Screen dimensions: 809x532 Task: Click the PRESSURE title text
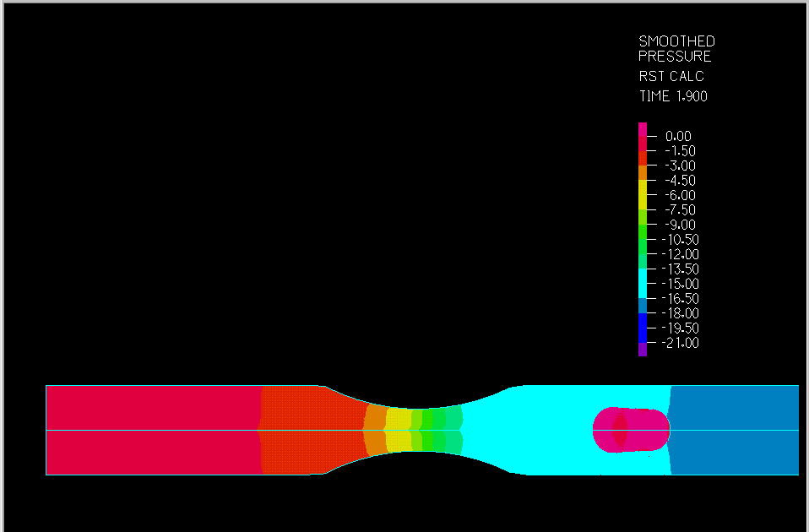point(675,57)
